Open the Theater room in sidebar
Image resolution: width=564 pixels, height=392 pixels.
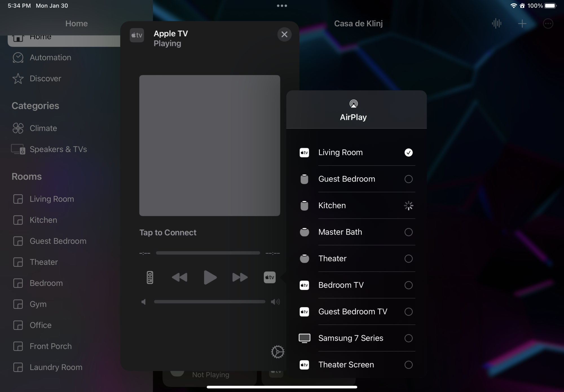tap(44, 262)
